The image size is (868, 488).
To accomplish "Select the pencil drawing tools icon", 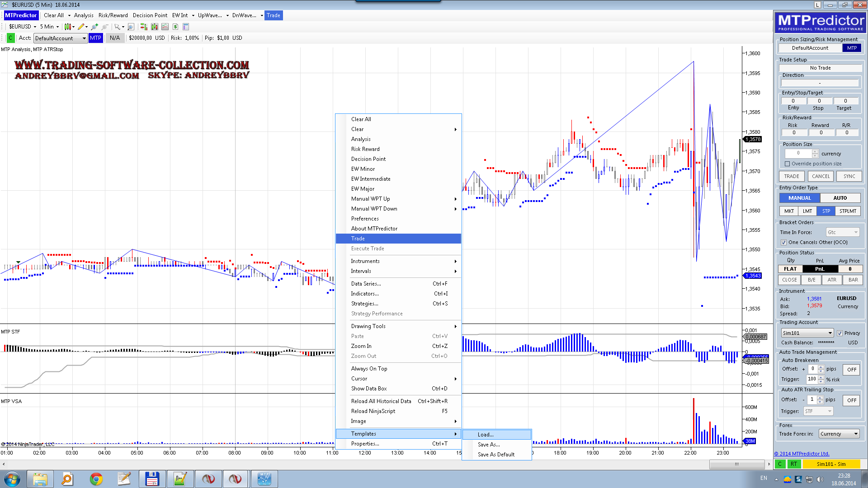I will click(x=81, y=27).
